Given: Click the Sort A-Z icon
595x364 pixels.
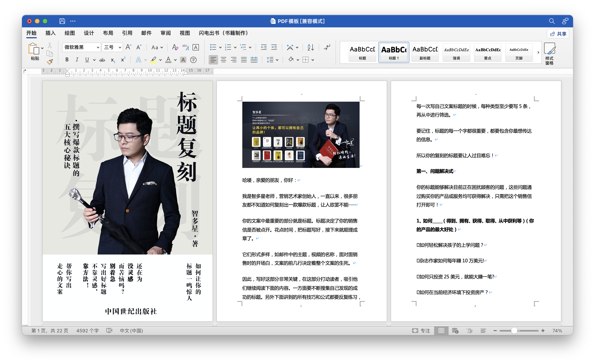Looking at the screenshot, I should point(311,47).
